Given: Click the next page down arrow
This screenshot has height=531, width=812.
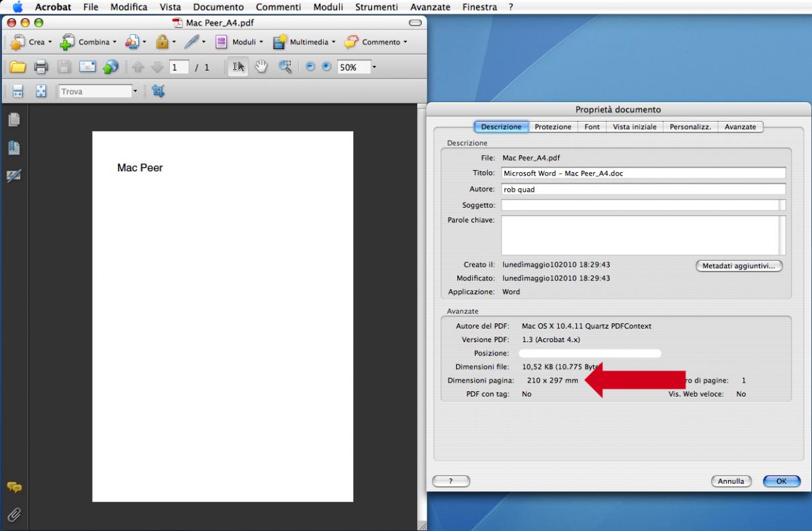Looking at the screenshot, I should tap(157, 67).
